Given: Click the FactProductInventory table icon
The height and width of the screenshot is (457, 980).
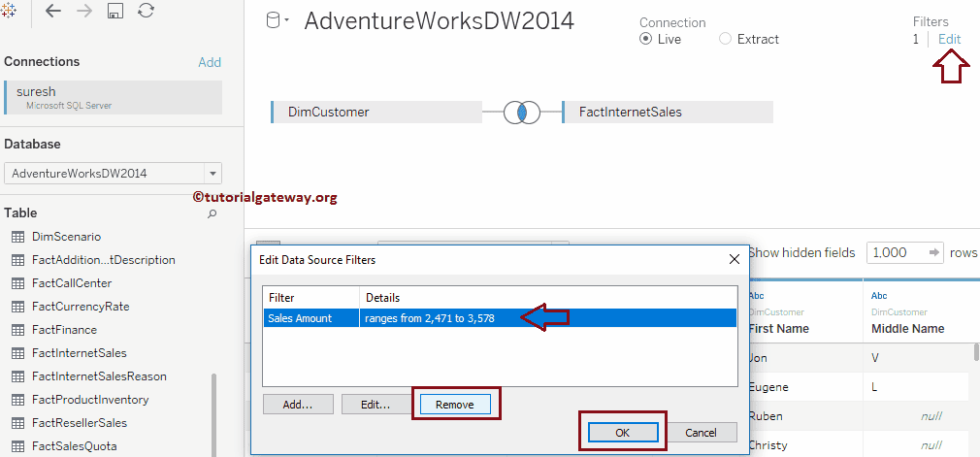Looking at the screenshot, I should coord(17,400).
